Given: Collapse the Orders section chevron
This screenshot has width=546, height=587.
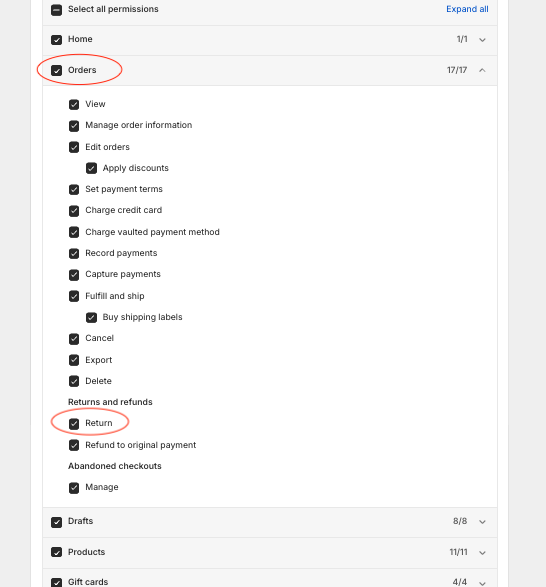Looking at the screenshot, I should pyautogui.click(x=482, y=70).
